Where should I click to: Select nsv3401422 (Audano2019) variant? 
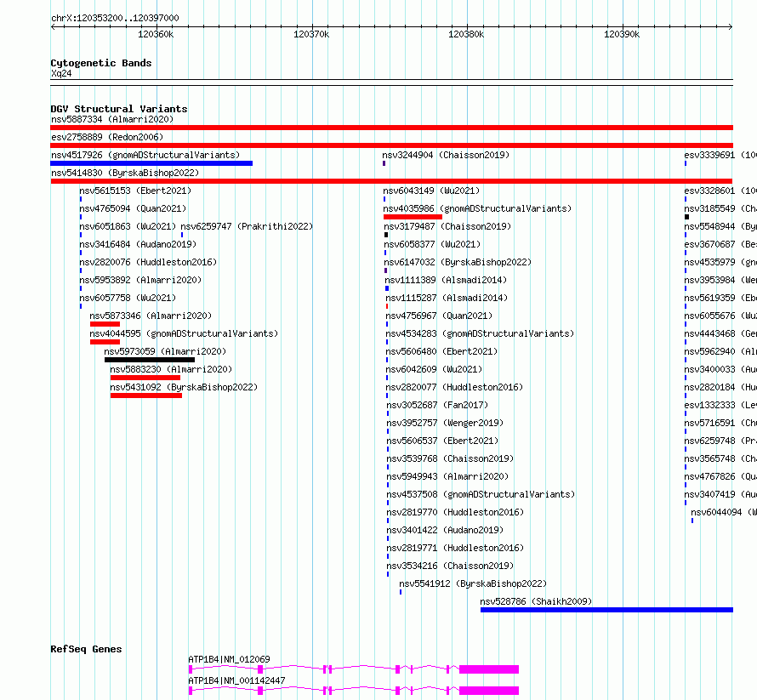pos(446,530)
